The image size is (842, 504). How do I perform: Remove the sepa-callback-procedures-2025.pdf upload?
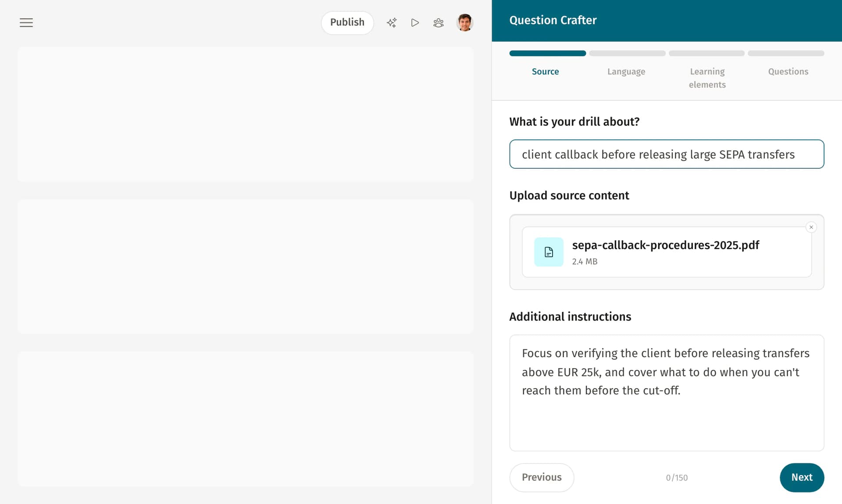pos(811,227)
